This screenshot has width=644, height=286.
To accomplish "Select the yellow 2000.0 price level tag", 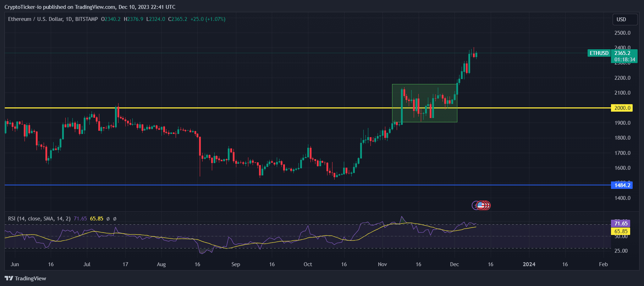I will pos(621,108).
